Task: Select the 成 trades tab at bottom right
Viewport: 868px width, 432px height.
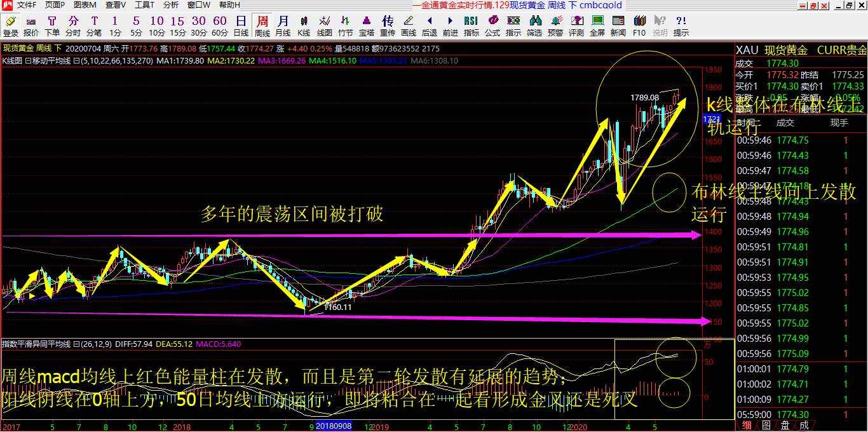Action: (804, 426)
